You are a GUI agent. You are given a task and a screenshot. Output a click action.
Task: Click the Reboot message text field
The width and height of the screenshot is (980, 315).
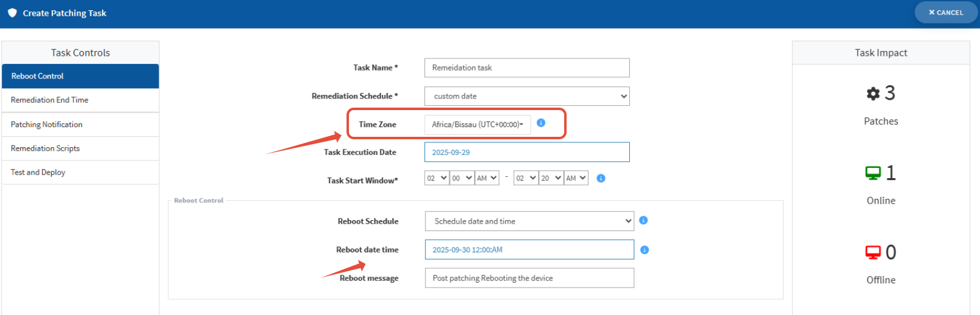click(529, 278)
